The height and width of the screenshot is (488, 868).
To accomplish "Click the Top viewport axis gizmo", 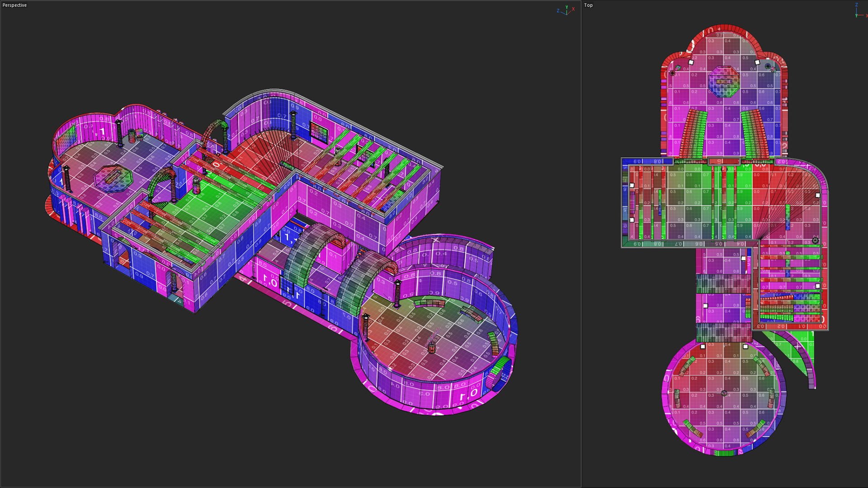I will pos(858,11).
